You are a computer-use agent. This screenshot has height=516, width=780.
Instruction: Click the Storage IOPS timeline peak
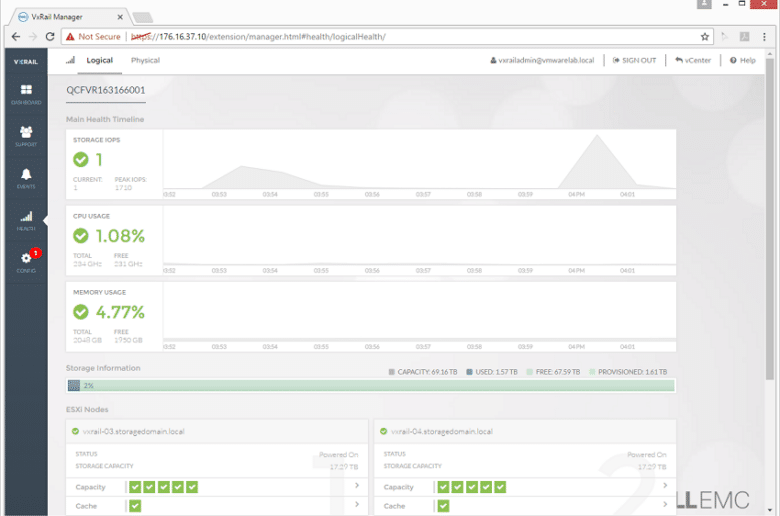point(597,135)
